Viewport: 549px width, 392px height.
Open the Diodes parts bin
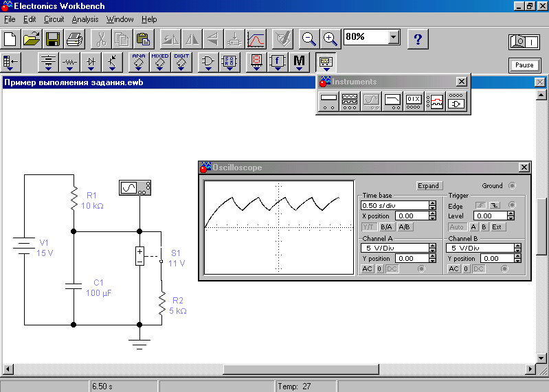[91, 62]
